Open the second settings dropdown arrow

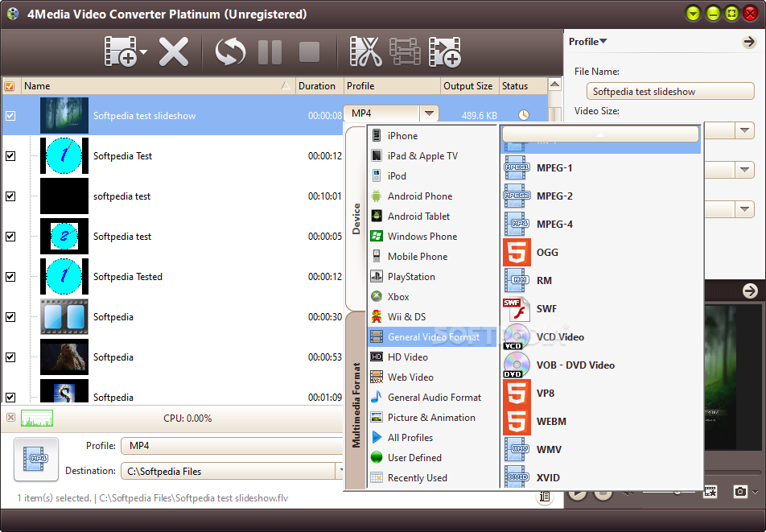(x=744, y=170)
